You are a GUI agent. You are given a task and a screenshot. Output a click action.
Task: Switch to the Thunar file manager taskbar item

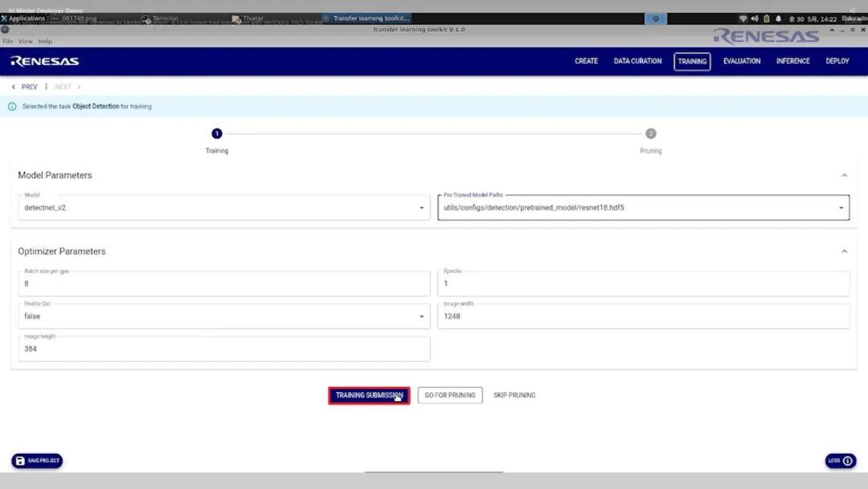248,18
